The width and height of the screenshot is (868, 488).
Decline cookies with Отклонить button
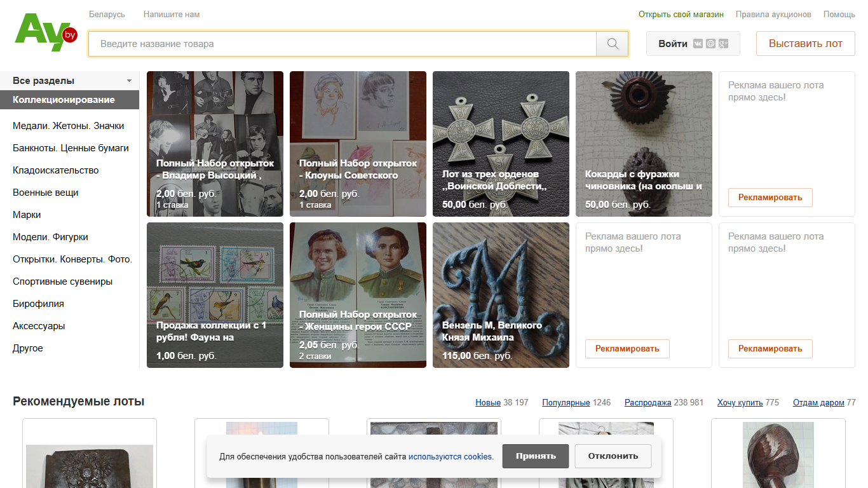[x=613, y=456]
